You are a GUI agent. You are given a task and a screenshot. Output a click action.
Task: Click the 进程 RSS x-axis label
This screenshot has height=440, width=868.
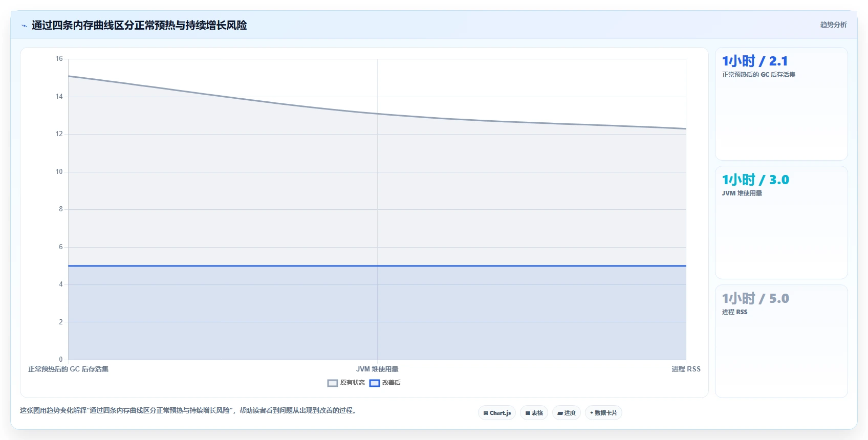[x=686, y=369]
